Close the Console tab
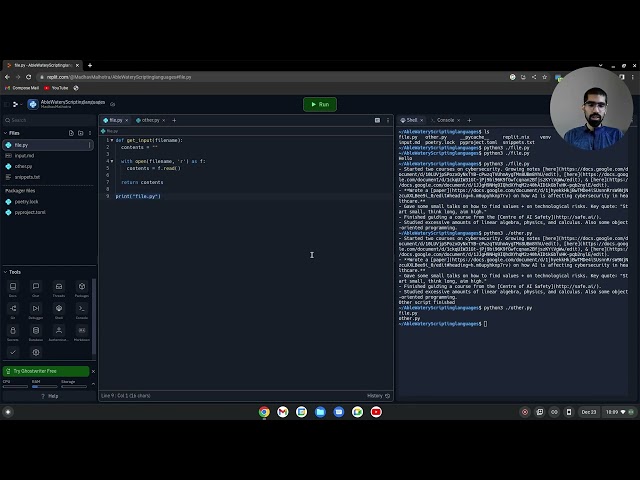 [458, 120]
